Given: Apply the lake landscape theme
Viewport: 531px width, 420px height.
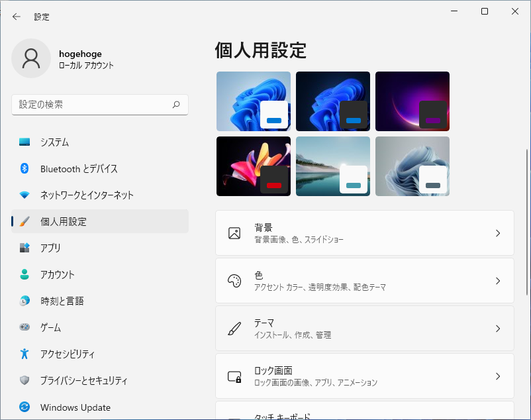Looking at the screenshot, I should coord(333,166).
